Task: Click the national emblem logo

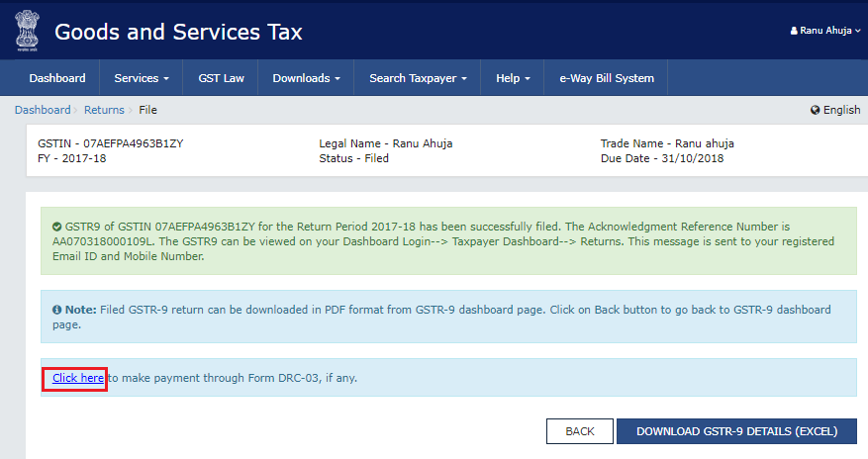Action: pyautogui.click(x=27, y=31)
